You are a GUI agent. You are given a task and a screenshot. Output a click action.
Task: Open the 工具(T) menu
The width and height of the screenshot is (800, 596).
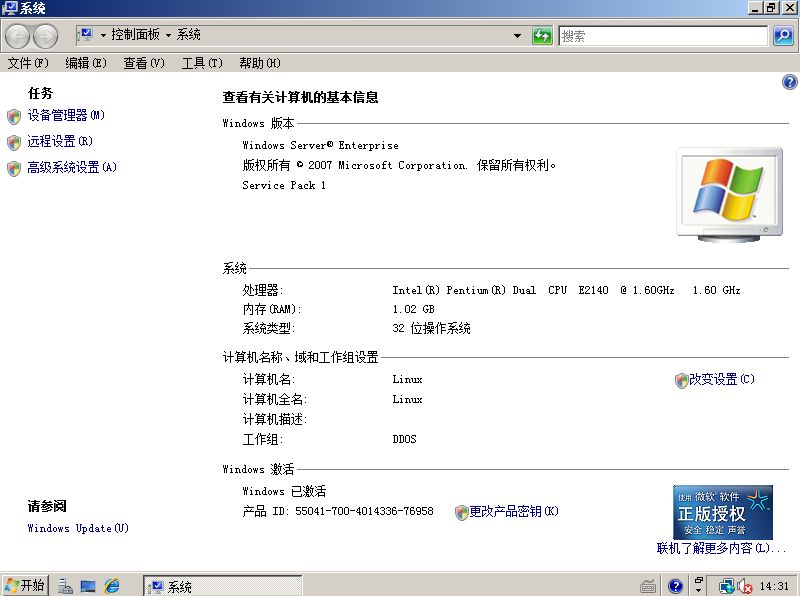coord(202,63)
